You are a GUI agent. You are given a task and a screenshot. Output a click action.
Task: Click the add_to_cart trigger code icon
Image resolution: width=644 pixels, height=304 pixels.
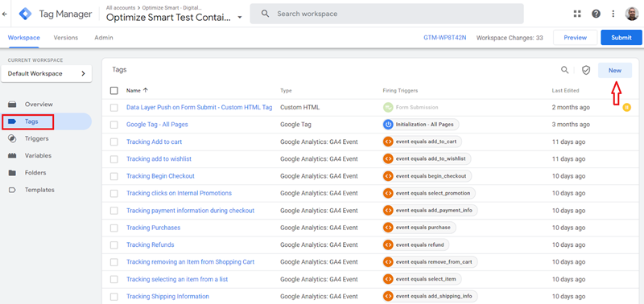[x=388, y=142]
